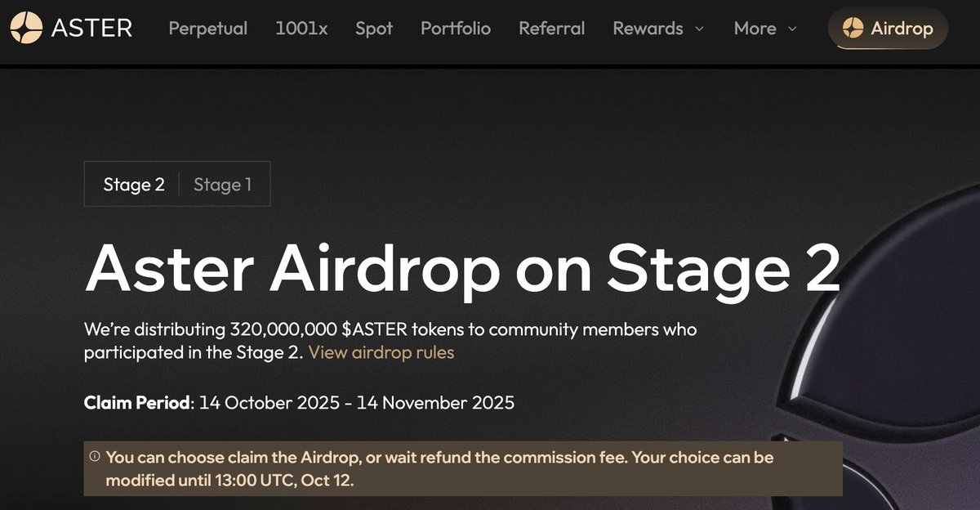Navigate to Portfolio

[456, 29]
